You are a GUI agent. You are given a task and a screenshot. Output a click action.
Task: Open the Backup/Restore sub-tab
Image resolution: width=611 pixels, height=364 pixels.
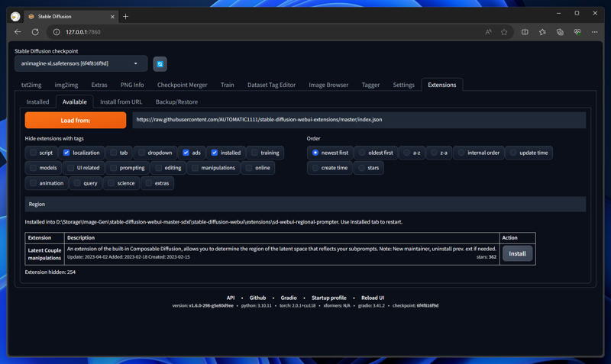click(176, 101)
